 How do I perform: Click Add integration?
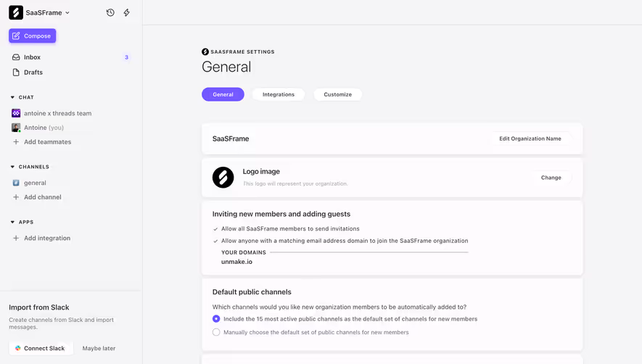(47, 239)
